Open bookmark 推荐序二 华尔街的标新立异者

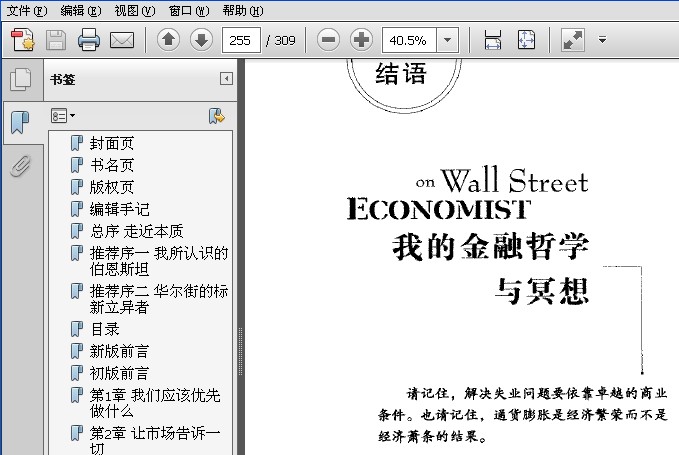point(158,299)
